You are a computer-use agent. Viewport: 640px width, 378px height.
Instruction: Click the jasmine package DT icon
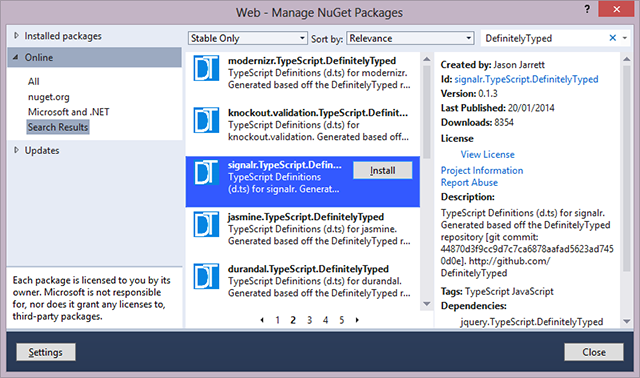[206, 224]
